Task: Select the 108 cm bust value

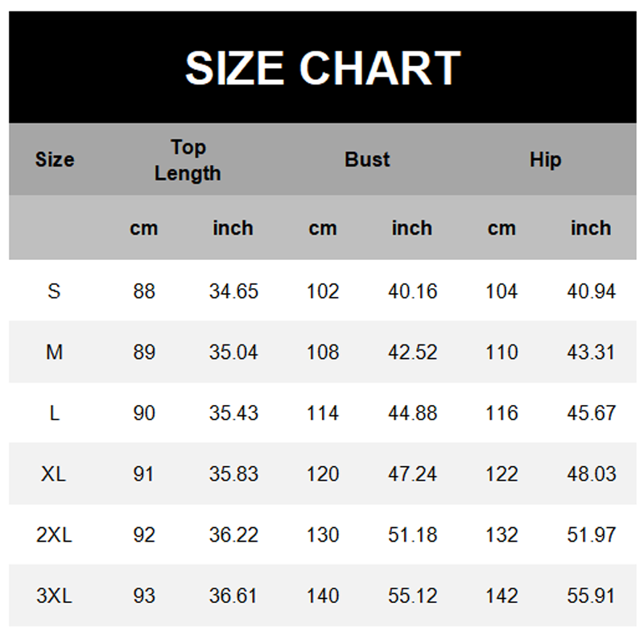Action: pos(323,352)
